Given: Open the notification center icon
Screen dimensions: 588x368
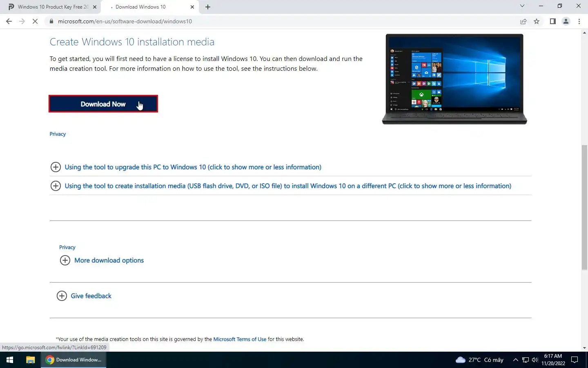Looking at the screenshot, I should (x=575, y=360).
